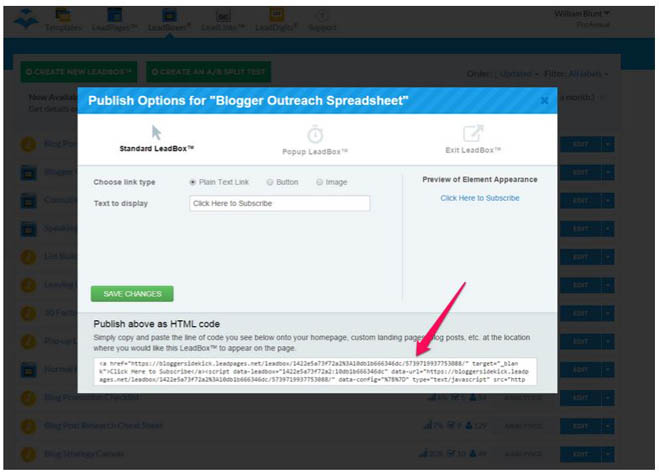
Task: Click the yellow icon beside Blog Post Research Cheat Sheet
Action: point(28,426)
